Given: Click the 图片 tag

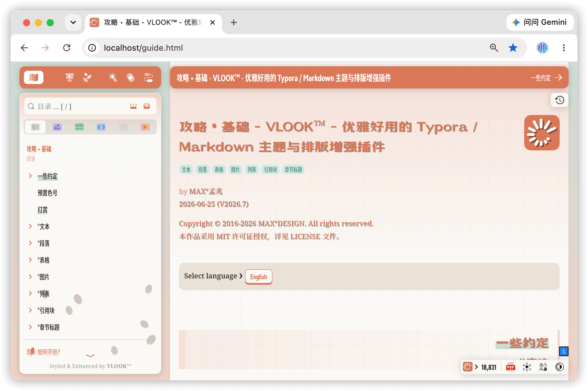Looking at the screenshot, I should click(235, 170).
